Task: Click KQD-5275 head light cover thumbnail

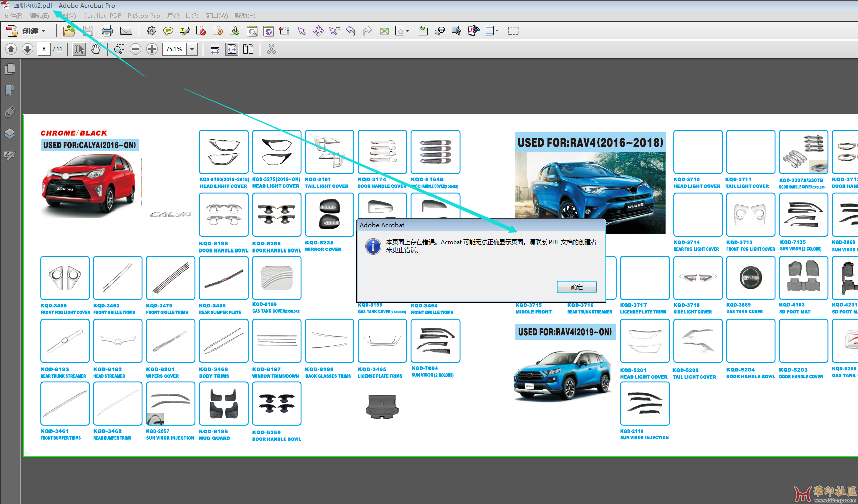Action: 277,152
